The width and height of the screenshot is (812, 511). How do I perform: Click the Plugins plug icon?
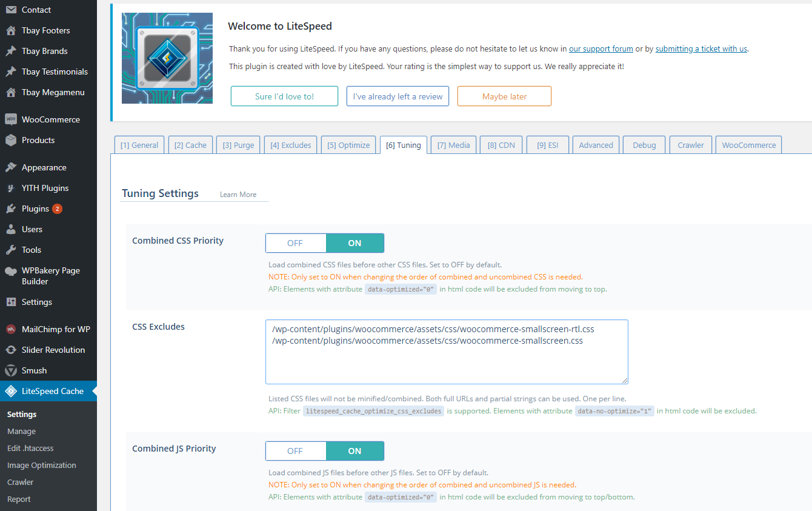(x=11, y=209)
